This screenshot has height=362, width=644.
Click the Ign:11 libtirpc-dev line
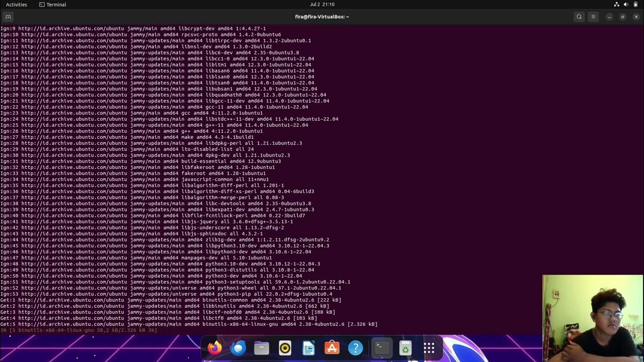coord(155,41)
